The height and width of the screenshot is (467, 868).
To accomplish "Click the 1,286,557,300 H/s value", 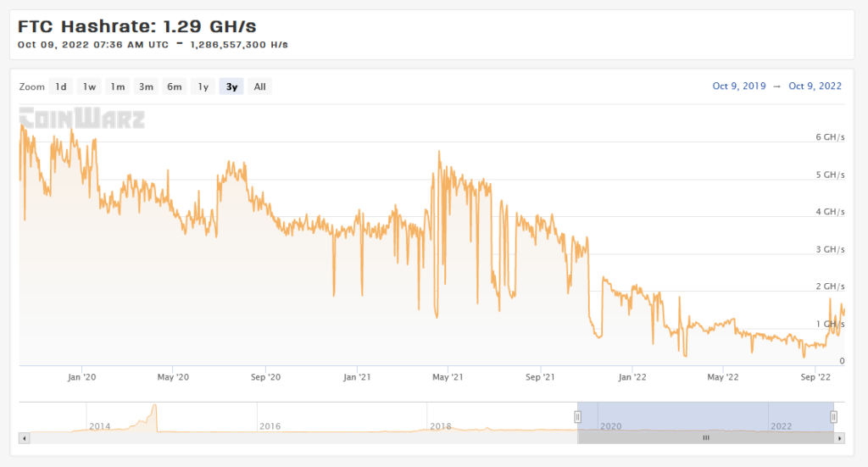I will coord(238,45).
